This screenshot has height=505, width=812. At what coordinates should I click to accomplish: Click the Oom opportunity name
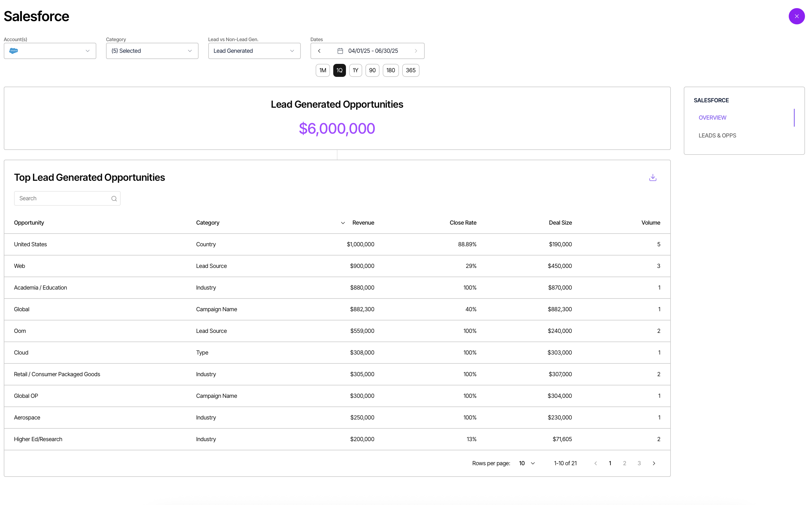pyautogui.click(x=20, y=331)
